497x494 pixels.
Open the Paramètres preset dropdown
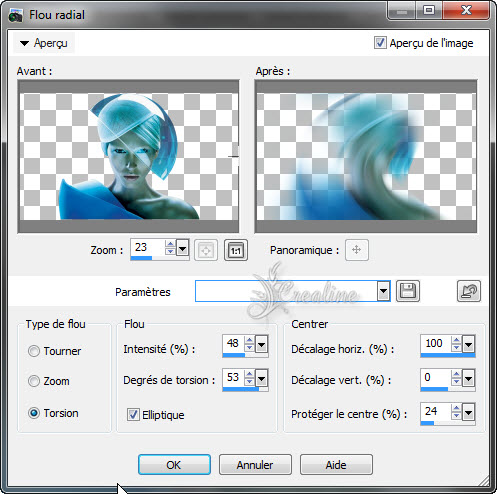click(383, 291)
